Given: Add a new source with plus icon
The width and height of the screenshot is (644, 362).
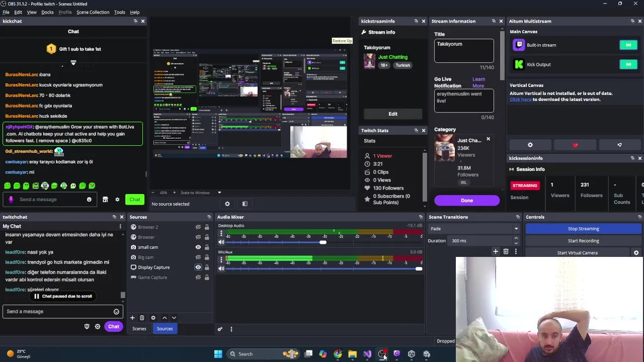Looking at the screenshot, I should (x=132, y=318).
